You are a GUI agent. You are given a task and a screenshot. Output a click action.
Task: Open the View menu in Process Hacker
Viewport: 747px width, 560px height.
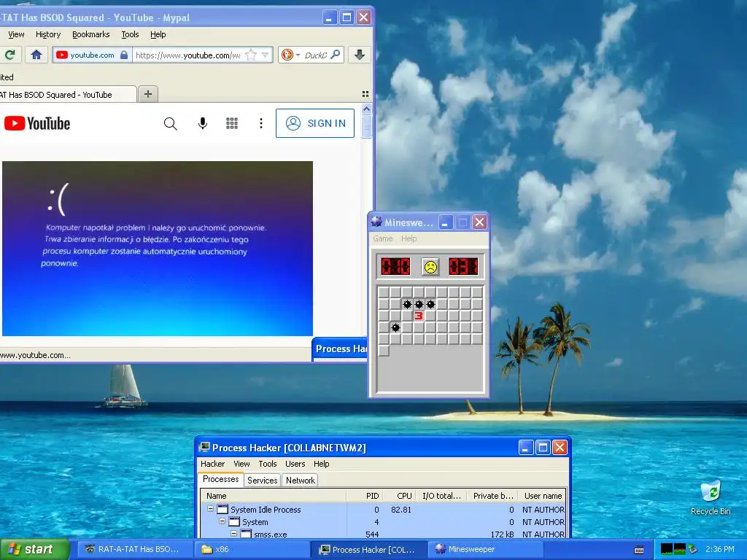coord(241,464)
